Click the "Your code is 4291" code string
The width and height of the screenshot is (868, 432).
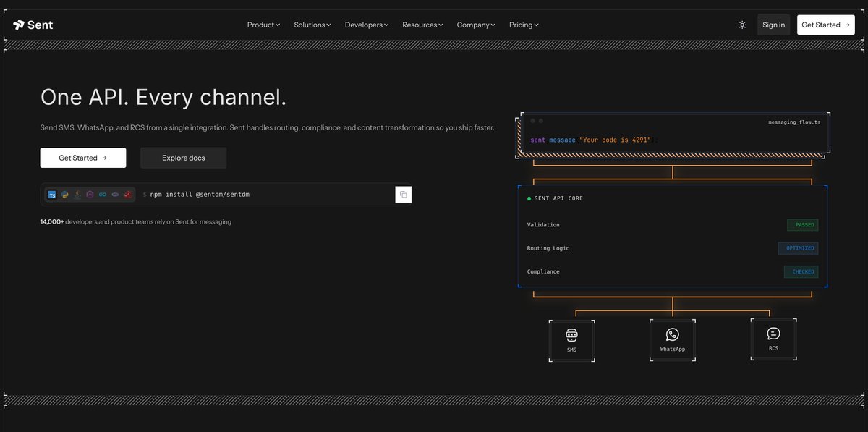click(x=615, y=140)
